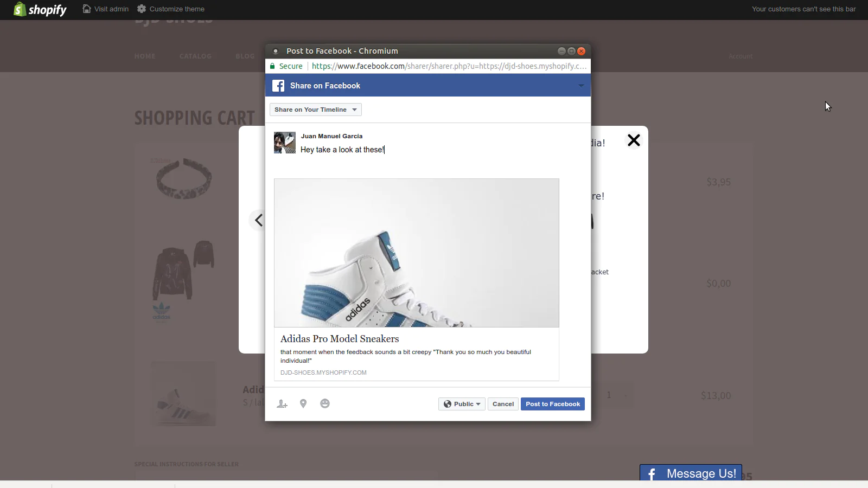The height and width of the screenshot is (488, 868).
Task: Close the Post to Facebook Chromium window
Action: pyautogui.click(x=581, y=51)
